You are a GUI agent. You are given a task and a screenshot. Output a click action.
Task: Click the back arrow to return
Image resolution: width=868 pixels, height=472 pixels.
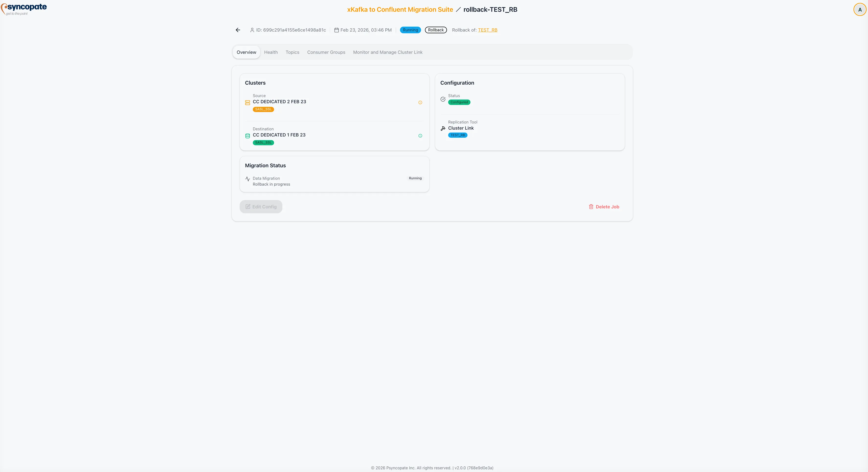coord(238,30)
